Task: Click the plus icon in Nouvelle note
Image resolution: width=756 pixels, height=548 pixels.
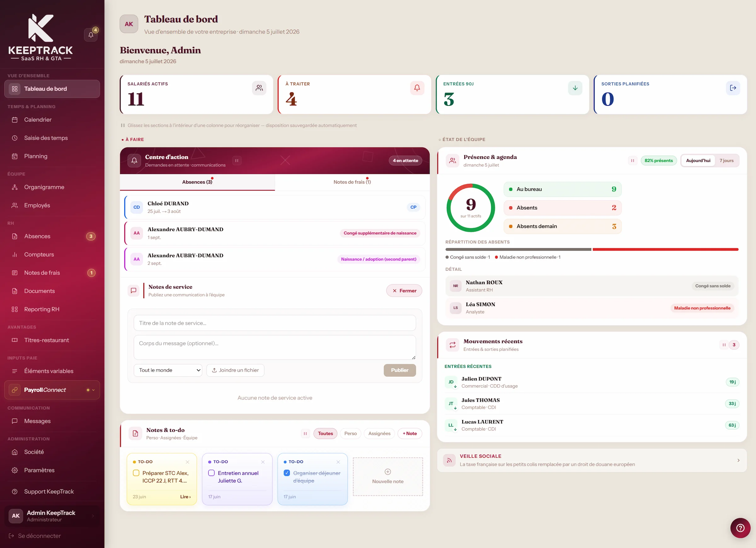Action: click(x=388, y=472)
